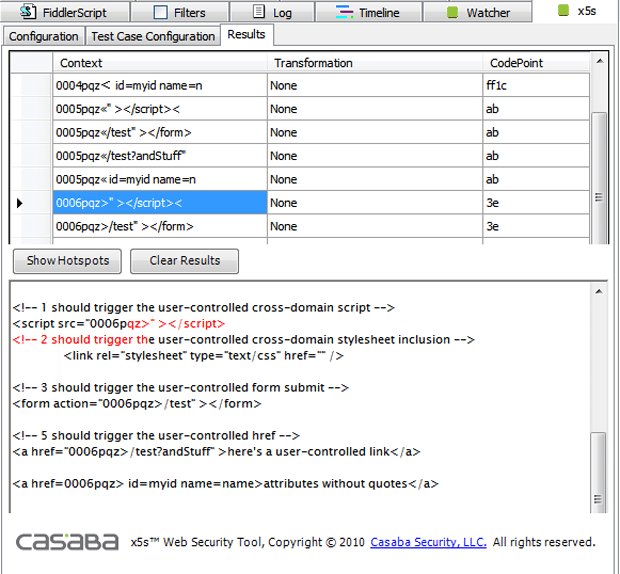Image resolution: width=620 pixels, height=574 pixels.
Task: Select the Results tab
Action: pyautogui.click(x=246, y=34)
